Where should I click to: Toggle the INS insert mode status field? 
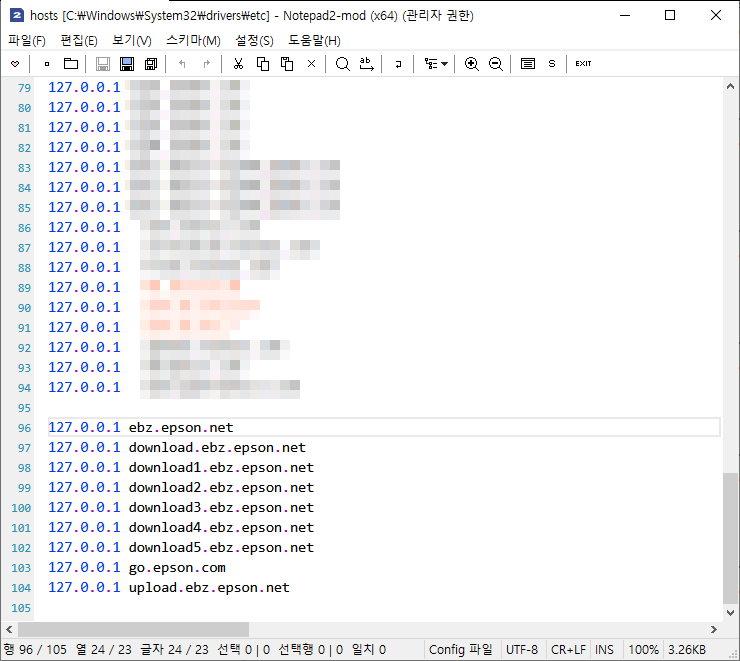(604, 650)
